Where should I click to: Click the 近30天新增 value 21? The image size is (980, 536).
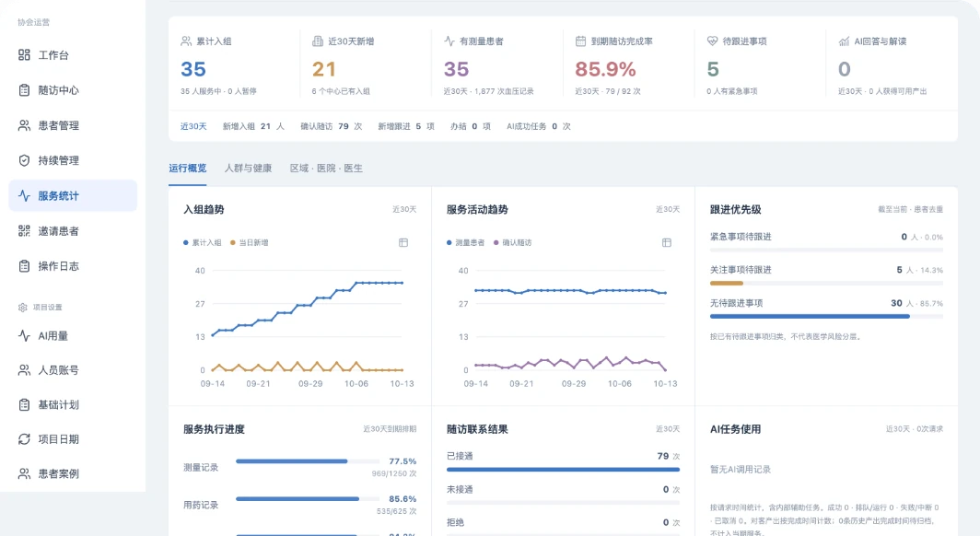tap(324, 69)
